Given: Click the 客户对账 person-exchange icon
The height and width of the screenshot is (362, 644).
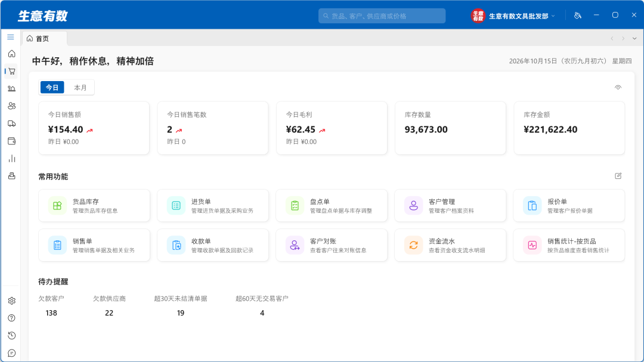Looking at the screenshot, I should pos(295,245).
